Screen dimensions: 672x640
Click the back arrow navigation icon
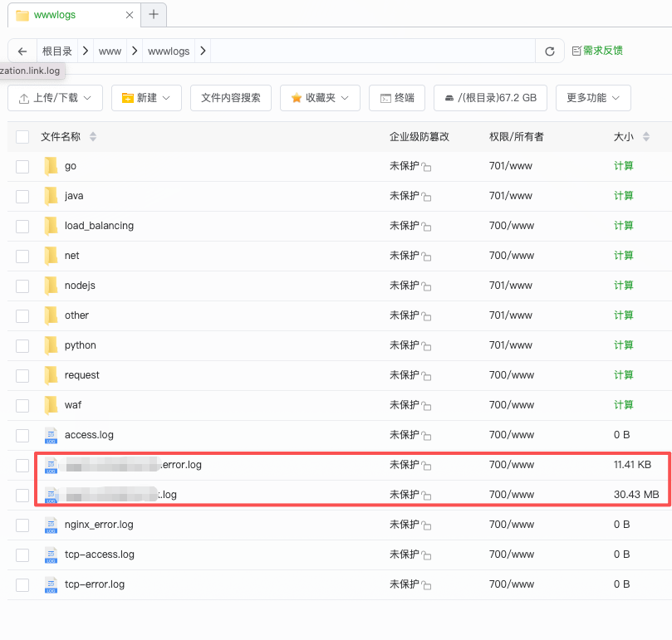[22, 51]
